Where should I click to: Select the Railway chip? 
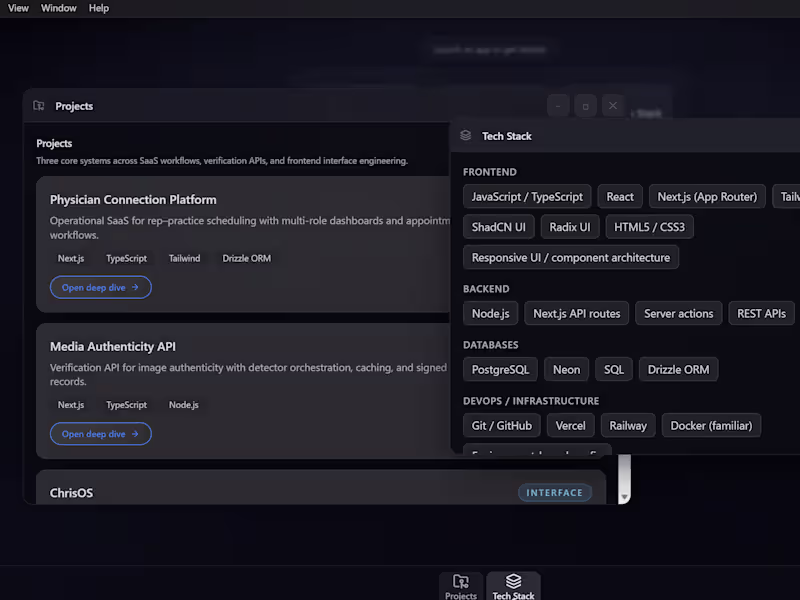628,425
